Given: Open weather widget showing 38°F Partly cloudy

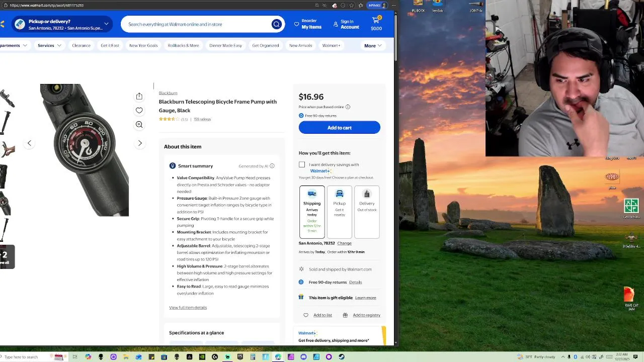Looking at the screenshot, I should (537, 357).
